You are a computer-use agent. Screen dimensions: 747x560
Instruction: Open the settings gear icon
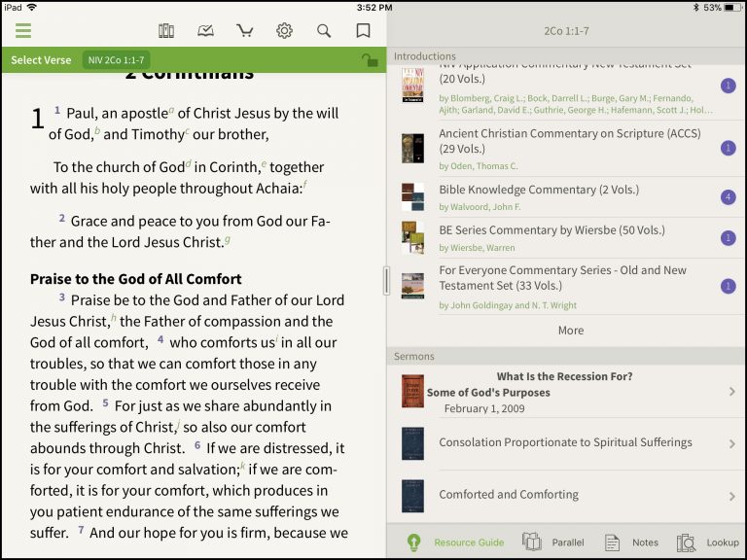click(284, 31)
